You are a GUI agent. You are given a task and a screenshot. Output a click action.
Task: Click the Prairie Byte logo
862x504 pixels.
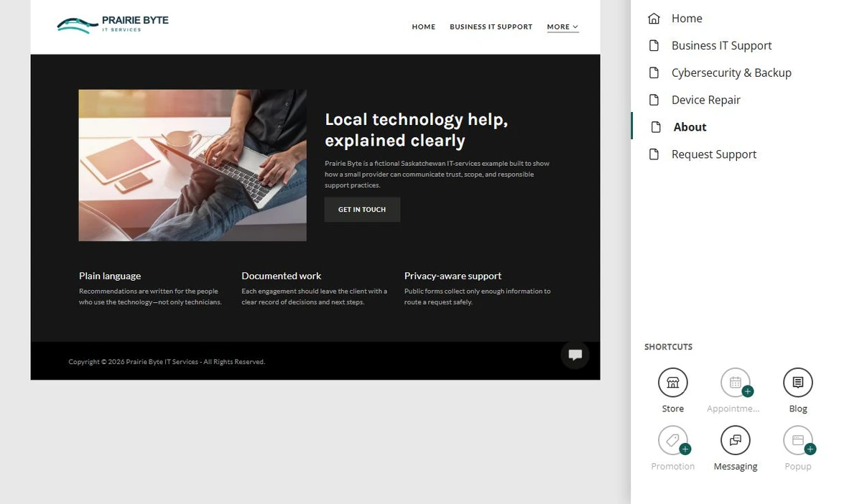(x=113, y=24)
